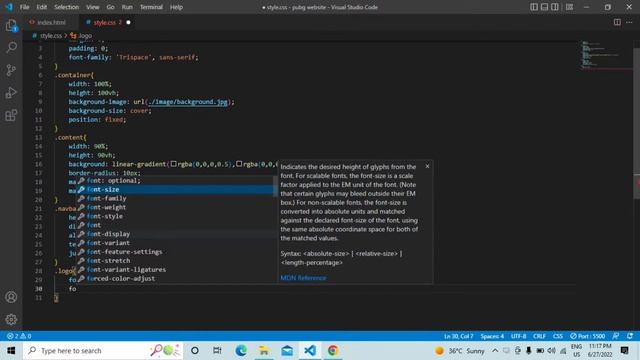Click the taskbar search box
This screenshot has width=640, height=360.
102,351
